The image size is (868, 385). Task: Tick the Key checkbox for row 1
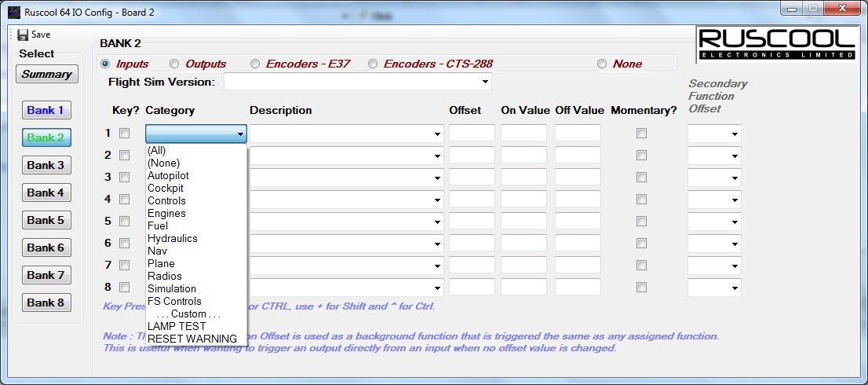[x=125, y=134]
